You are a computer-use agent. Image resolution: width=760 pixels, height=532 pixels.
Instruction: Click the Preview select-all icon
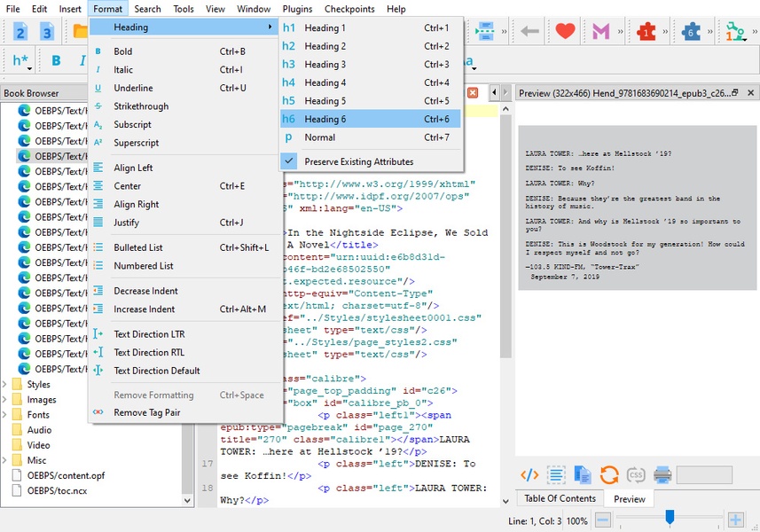tap(556, 475)
